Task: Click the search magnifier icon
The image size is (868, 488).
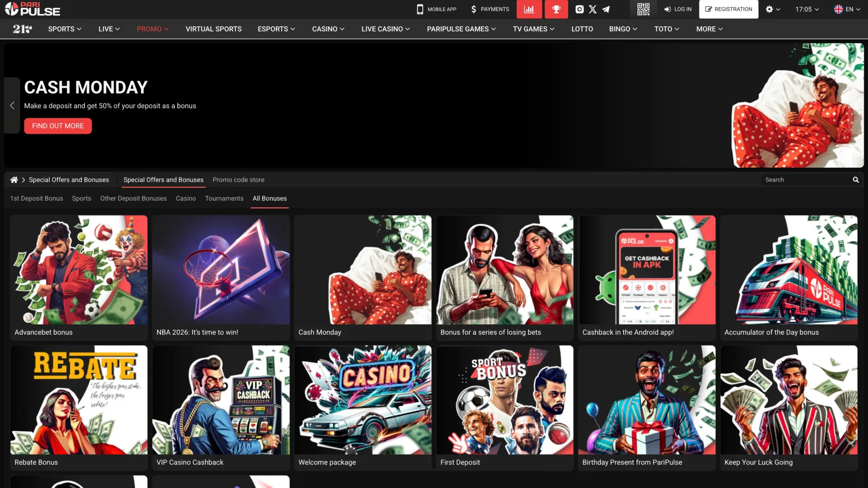Action: coord(855,180)
